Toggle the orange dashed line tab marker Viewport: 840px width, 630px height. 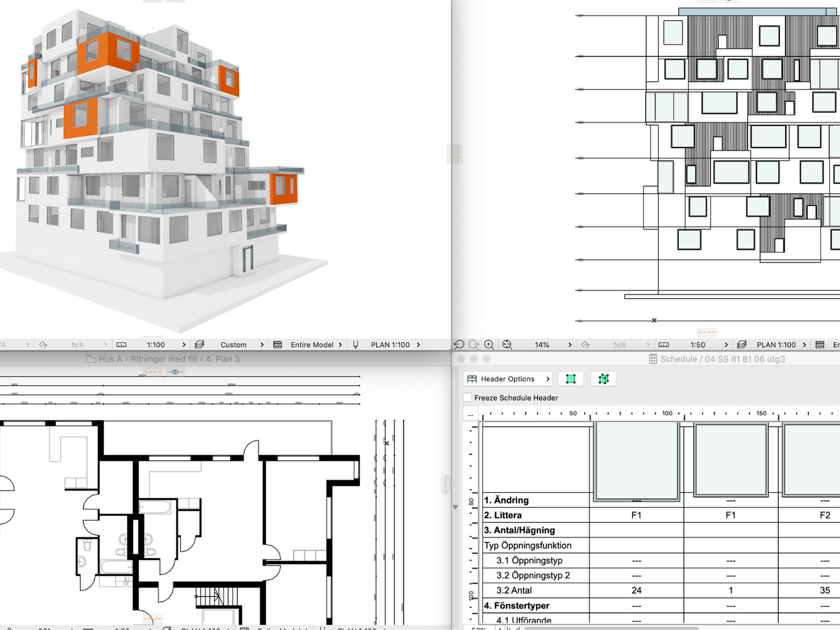(152, 372)
